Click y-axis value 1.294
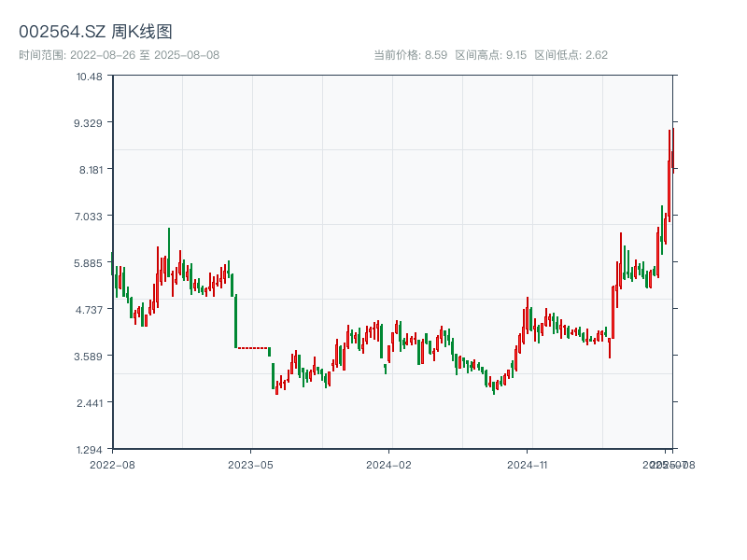Screen dimensions: 747x560 (90, 450)
